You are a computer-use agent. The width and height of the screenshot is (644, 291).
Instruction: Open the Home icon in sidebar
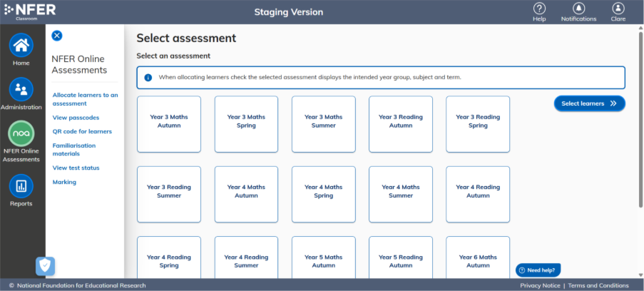point(21,45)
